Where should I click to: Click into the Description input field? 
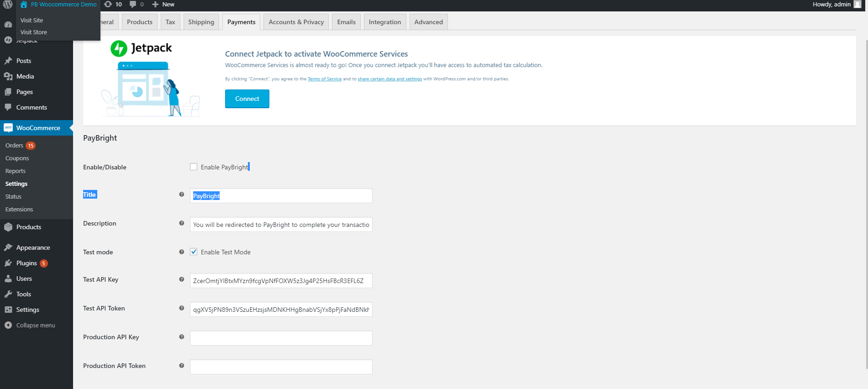click(281, 225)
